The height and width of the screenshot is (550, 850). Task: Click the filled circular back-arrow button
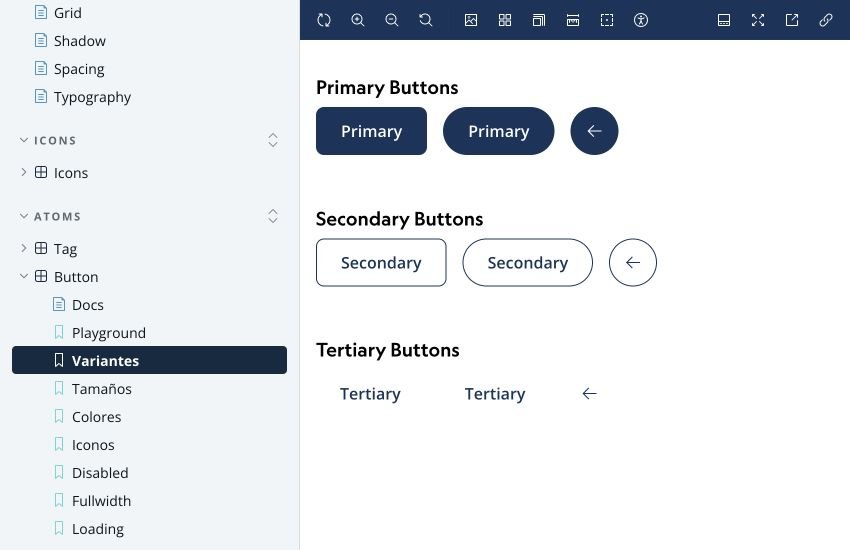coord(594,131)
